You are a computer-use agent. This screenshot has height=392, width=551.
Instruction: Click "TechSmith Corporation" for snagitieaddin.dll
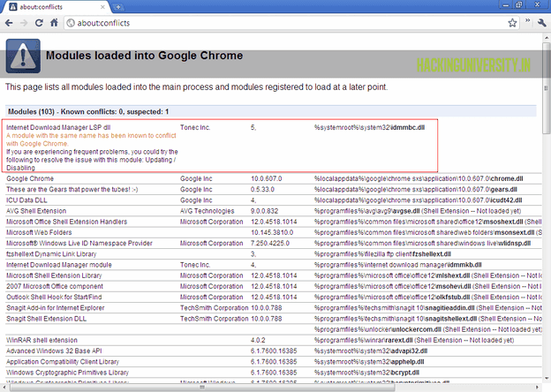coord(214,308)
